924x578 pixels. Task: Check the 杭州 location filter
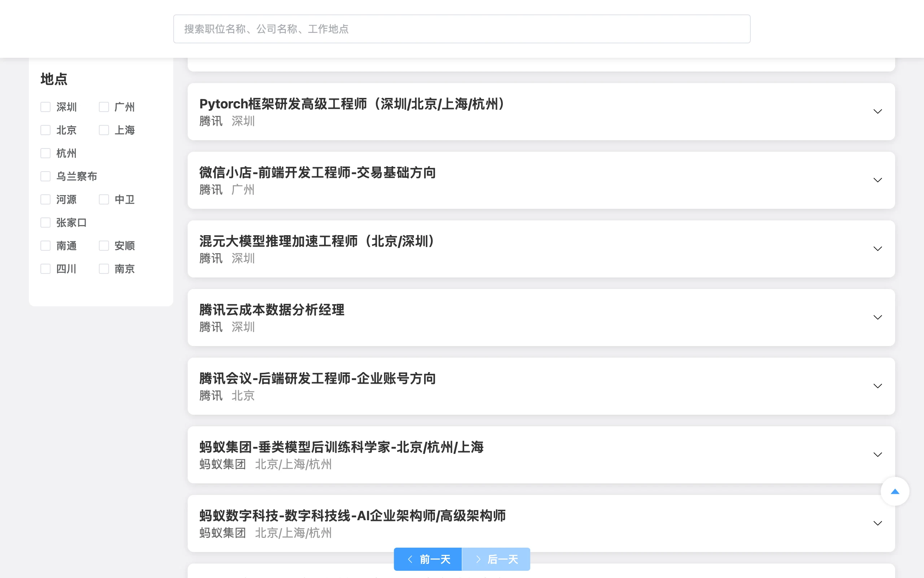[45, 153]
